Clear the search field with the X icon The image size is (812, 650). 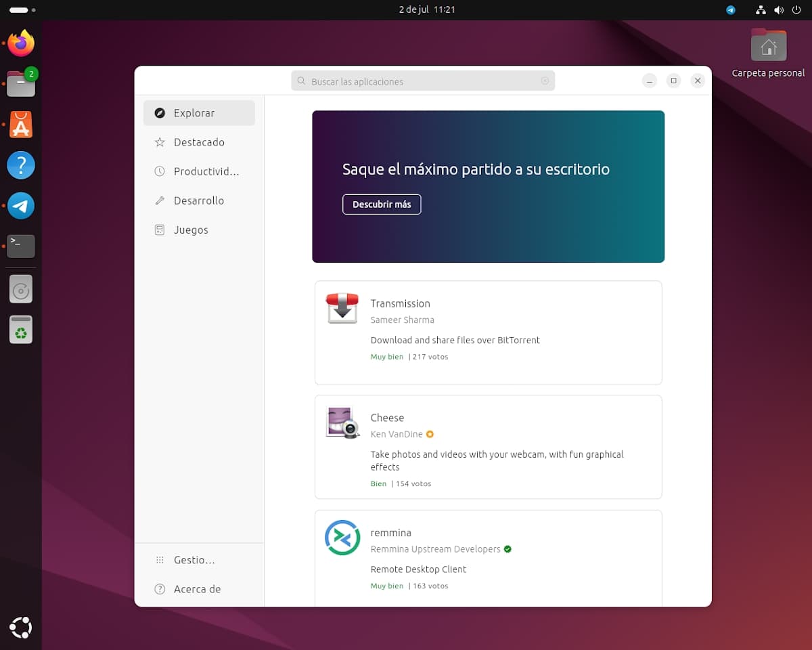(x=545, y=81)
